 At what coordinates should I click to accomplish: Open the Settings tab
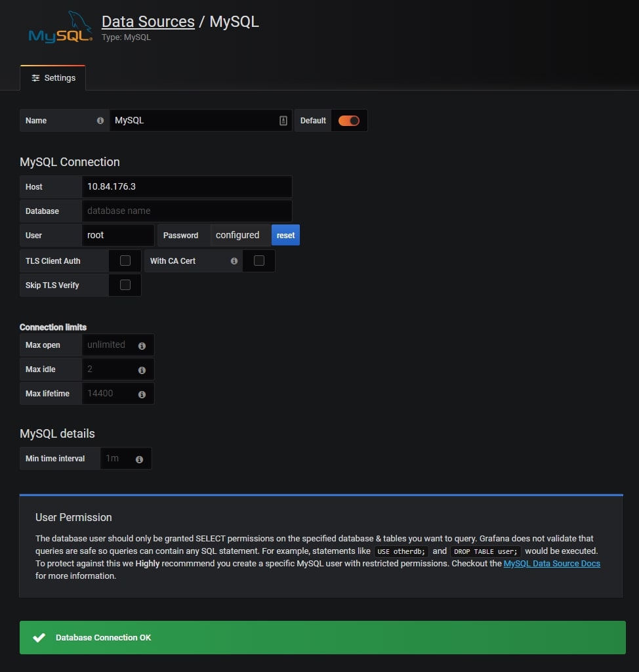point(52,77)
